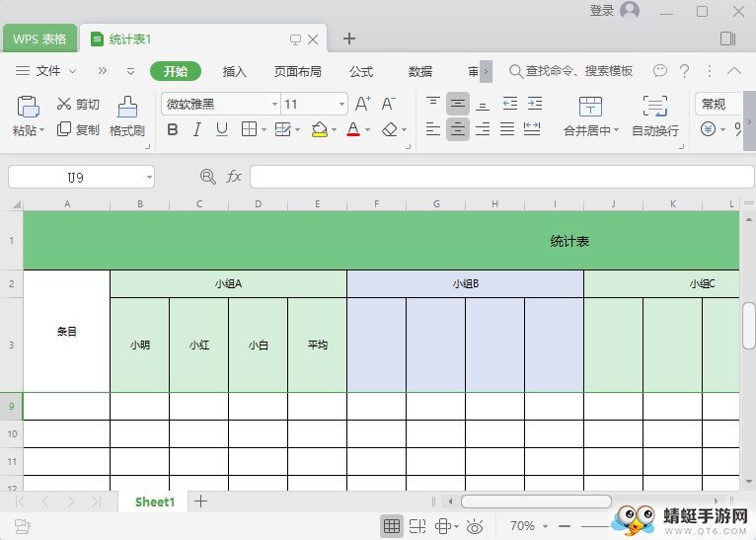Select the Format Painter brush
756x540 pixels.
[x=126, y=116]
